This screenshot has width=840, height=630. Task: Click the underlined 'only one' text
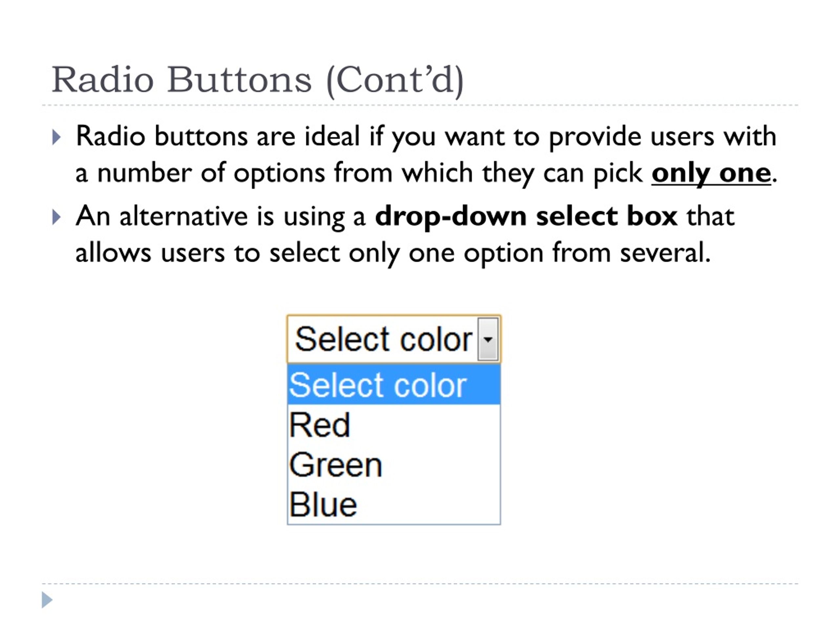[x=711, y=174]
